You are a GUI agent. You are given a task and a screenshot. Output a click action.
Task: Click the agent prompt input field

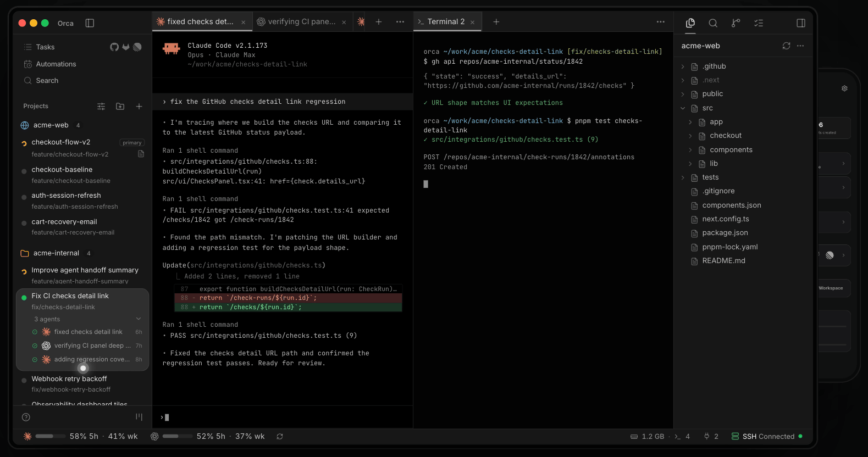tap(282, 417)
